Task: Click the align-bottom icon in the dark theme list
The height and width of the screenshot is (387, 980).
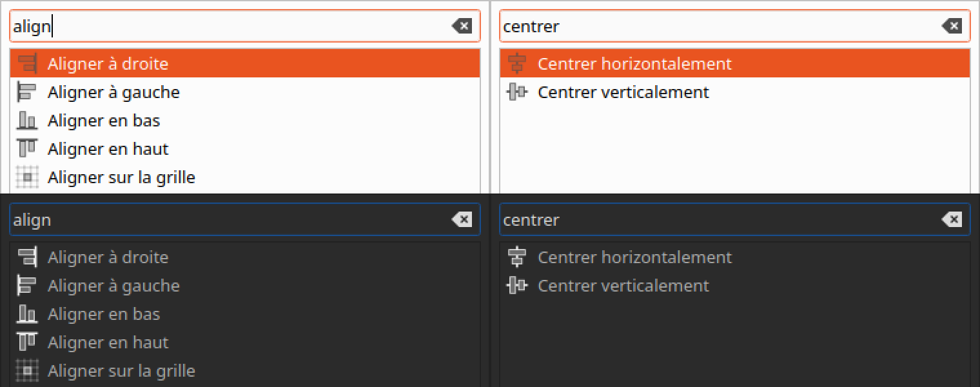Action: pyautogui.click(x=27, y=314)
